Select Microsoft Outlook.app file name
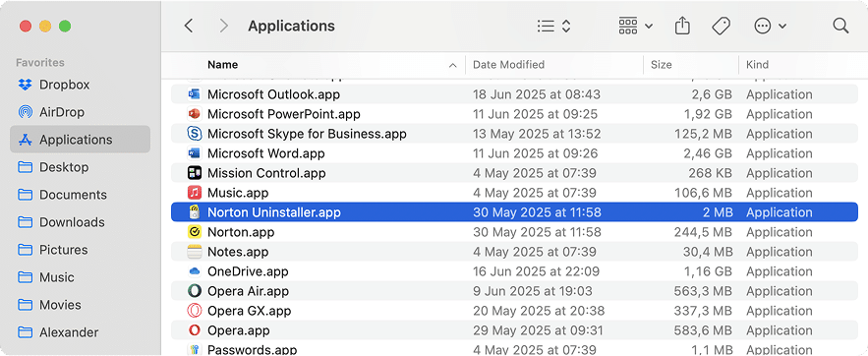Screen dimensions: 868x356 click(273, 94)
